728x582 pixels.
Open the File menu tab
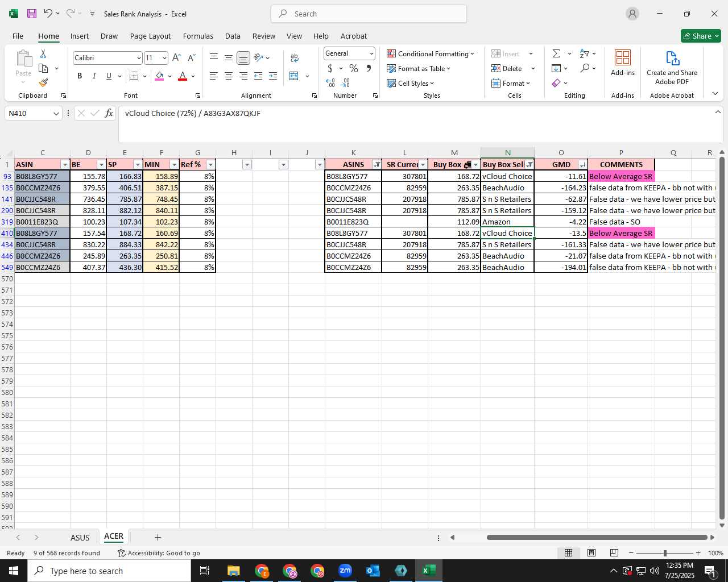tap(18, 36)
